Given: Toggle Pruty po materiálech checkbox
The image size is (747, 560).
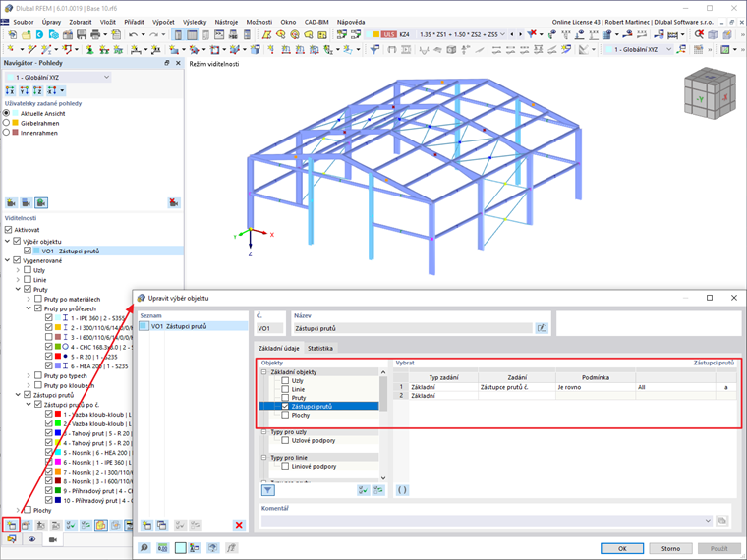Looking at the screenshot, I should pos(38,299).
